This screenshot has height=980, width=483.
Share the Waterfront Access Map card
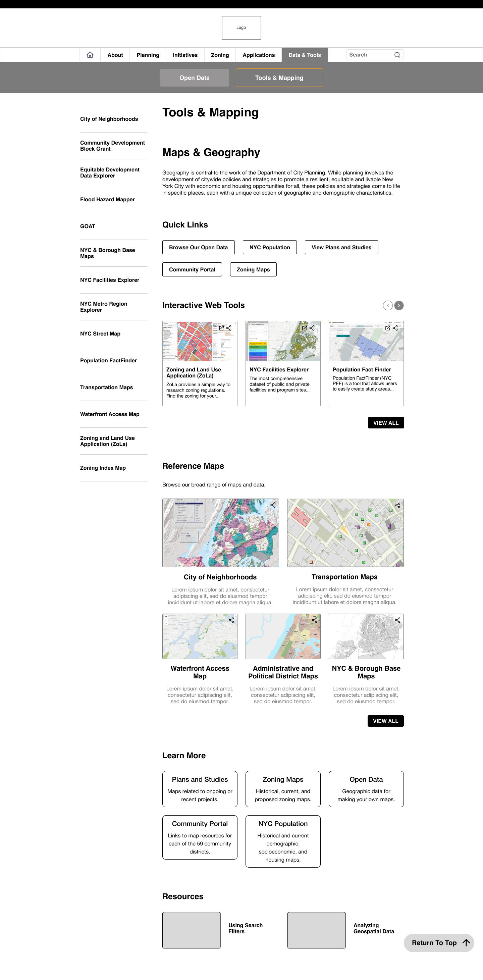point(231,620)
